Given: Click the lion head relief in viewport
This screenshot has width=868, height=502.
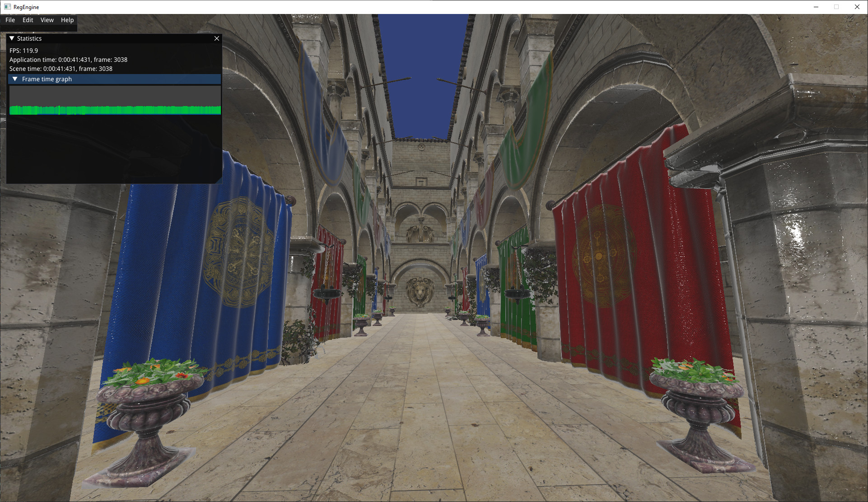Looking at the screenshot, I should 420,291.
